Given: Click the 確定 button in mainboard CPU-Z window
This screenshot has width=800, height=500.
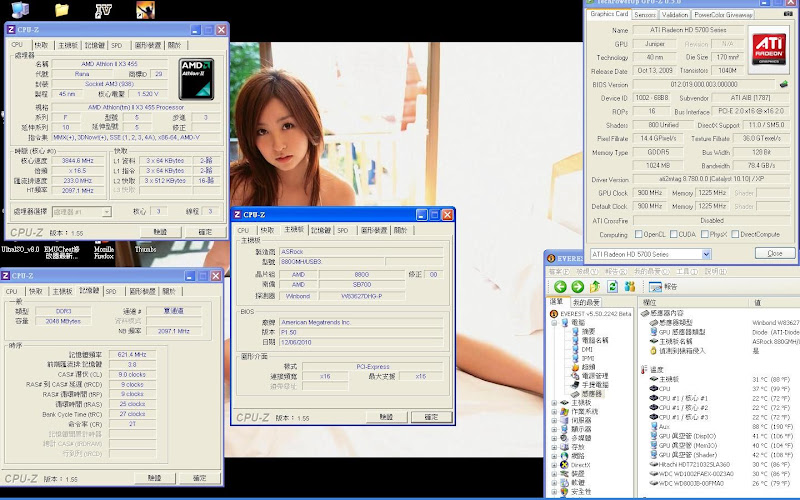Looking at the screenshot, I should point(430,416).
